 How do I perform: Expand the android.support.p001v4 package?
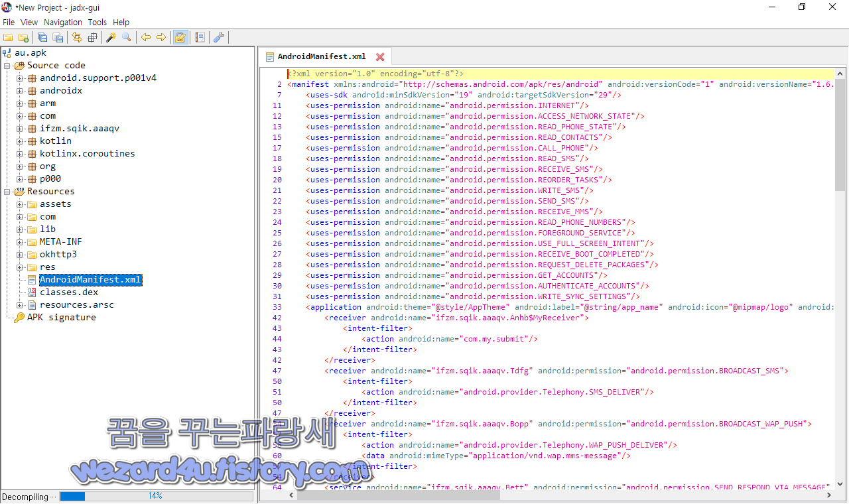click(20, 78)
